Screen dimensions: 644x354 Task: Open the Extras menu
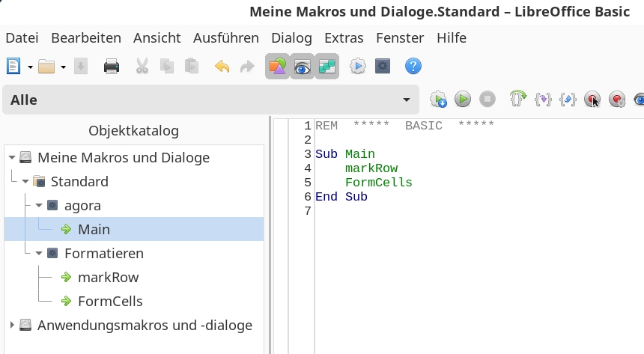tap(344, 37)
